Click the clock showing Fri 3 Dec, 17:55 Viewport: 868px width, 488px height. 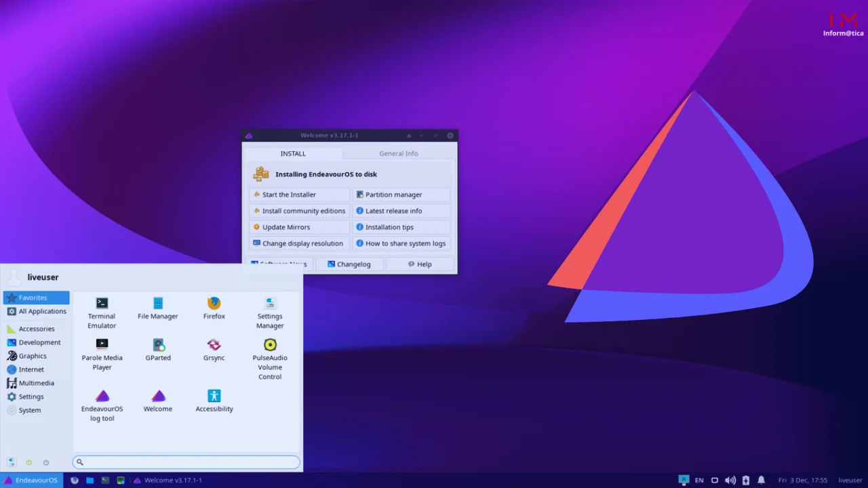coord(802,480)
